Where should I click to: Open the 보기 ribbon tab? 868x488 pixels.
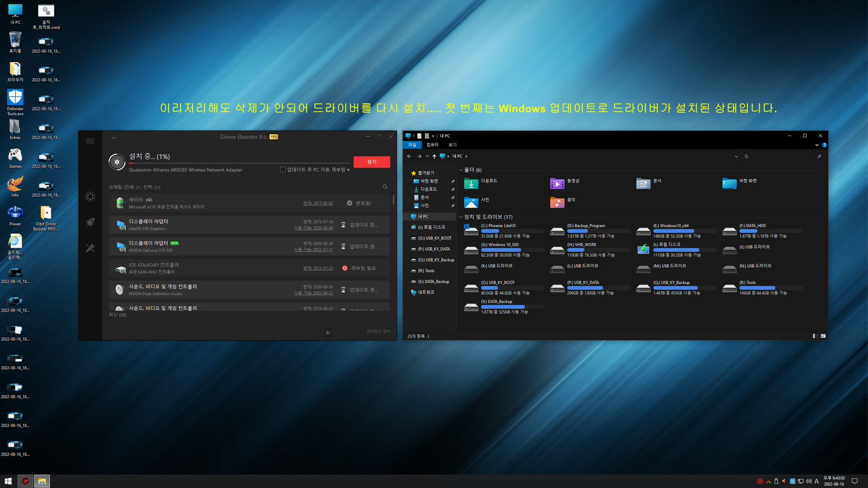[x=452, y=145]
